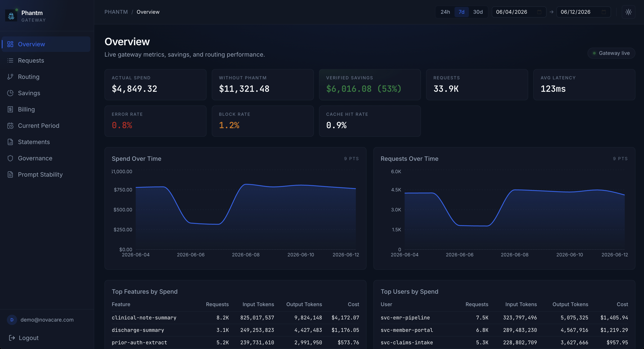Screen dimensions: 644x349
Task: Click the clinical-note-summary feature row
Action: pos(235,317)
